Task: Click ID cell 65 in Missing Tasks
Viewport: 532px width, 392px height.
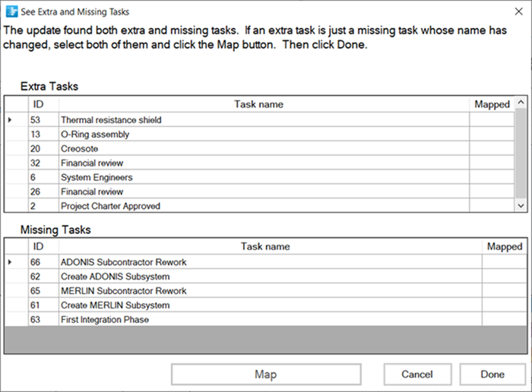Action: pyautogui.click(x=43, y=291)
